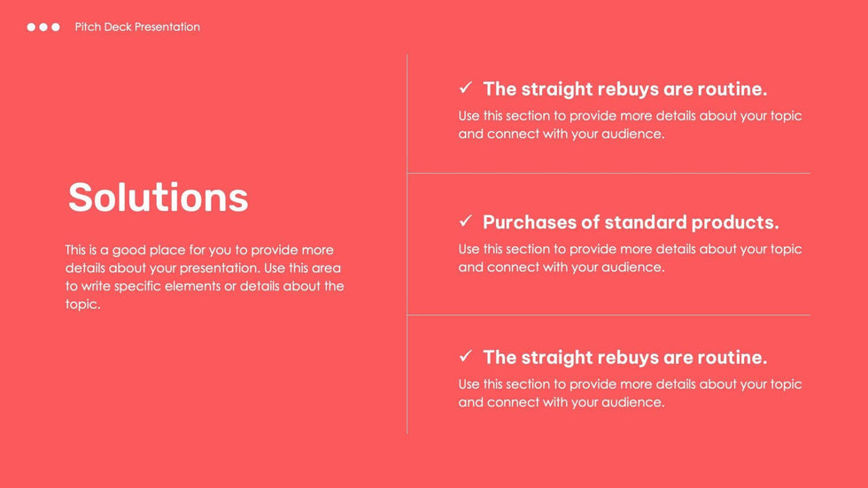Select the 'Purchases of standard products.' heading

(x=631, y=222)
